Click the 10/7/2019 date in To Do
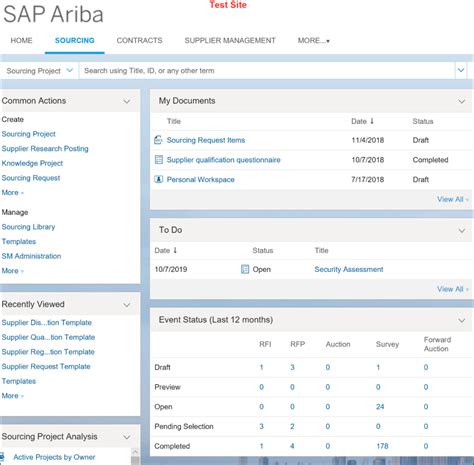The width and height of the screenshot is (474, 465). [171, 269]
